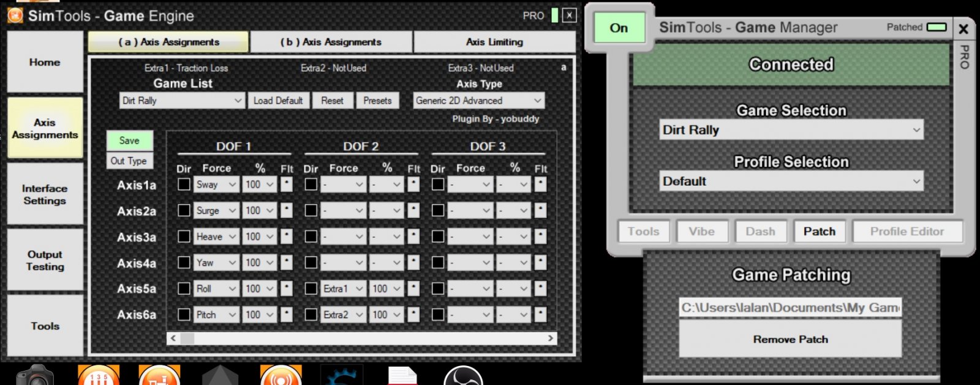Close the Game Manager window
Viewport: 980px width, 385px height.
click(963, 29)
